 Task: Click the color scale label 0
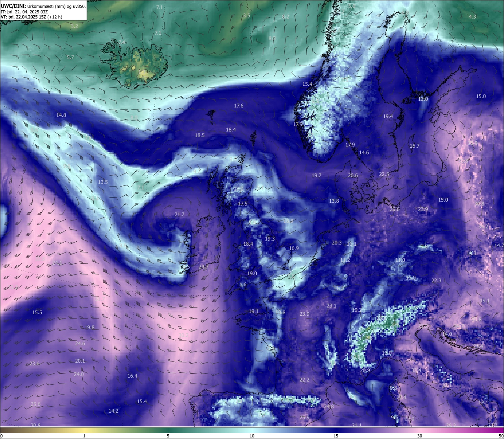click(2, 436)
